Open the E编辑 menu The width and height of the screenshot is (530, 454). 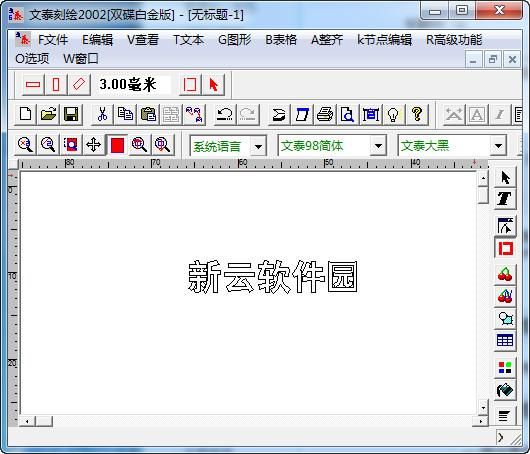coord(98,40)
